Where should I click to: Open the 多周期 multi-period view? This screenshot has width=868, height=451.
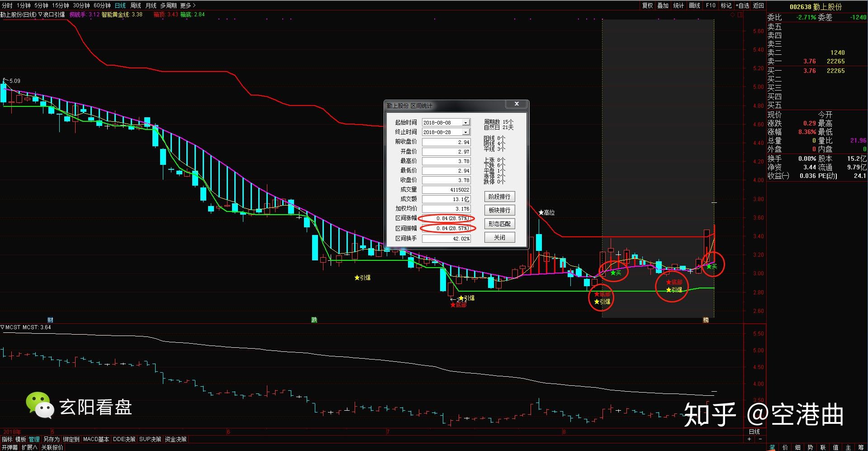point(168,5)
